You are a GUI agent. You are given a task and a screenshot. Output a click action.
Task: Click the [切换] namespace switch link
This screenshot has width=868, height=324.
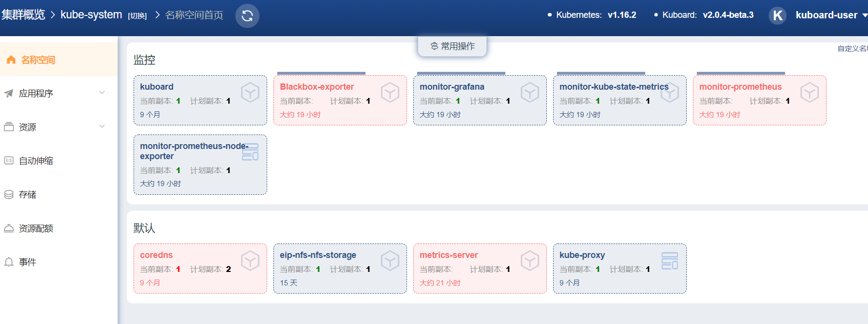tap(137, 16)
